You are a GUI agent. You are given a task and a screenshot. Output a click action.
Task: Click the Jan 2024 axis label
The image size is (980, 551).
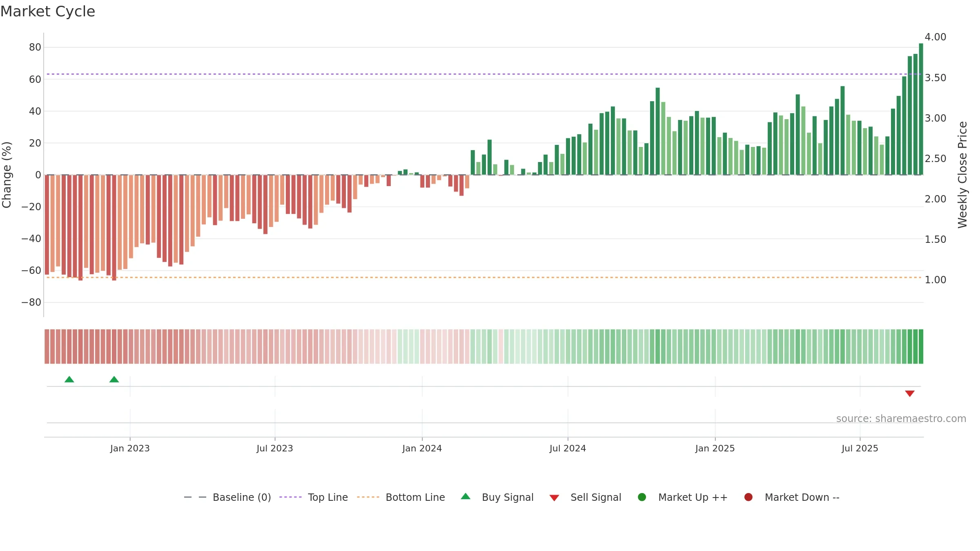(422, 448)
